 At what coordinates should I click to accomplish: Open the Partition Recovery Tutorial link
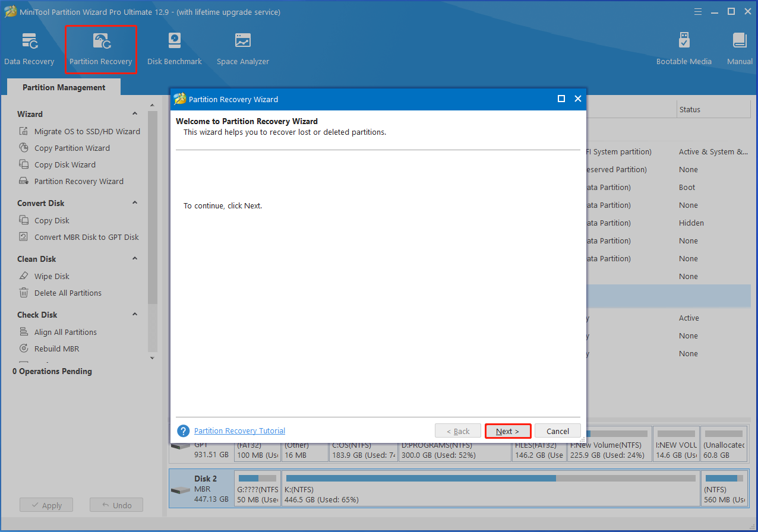239,431
